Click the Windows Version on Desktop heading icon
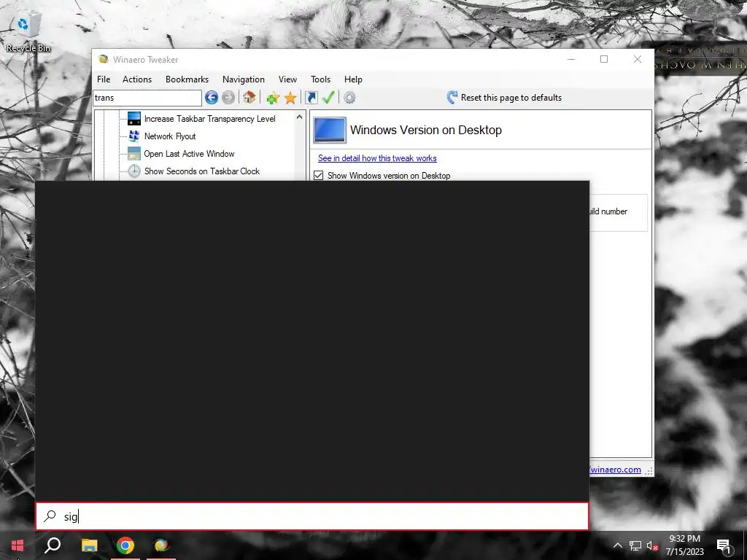Image resolution: width=747 pixels, height=560 pixels. [x=330, y=130]
